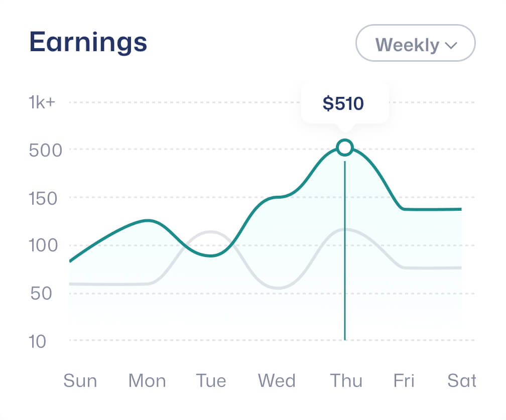The width and height of the screenshot is (506, 420).
Task: Click the circle marker on Thursday's peak
Action: (345, 148)
